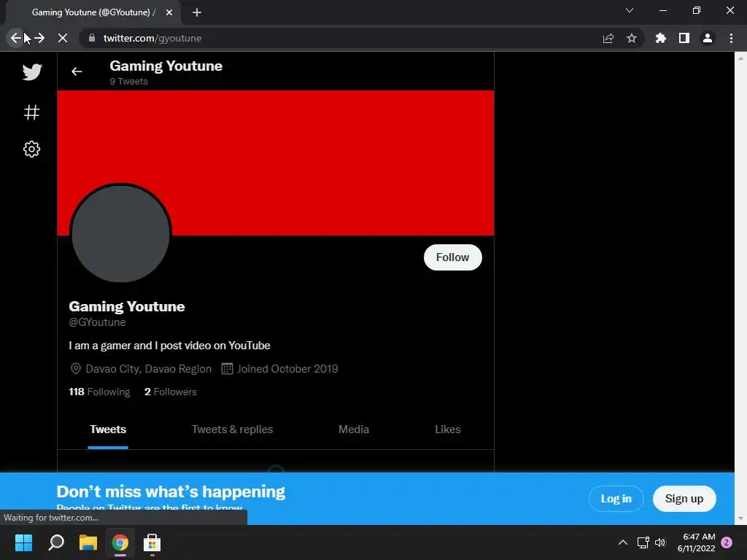Go back with browser back arrow

click(16, 38)
